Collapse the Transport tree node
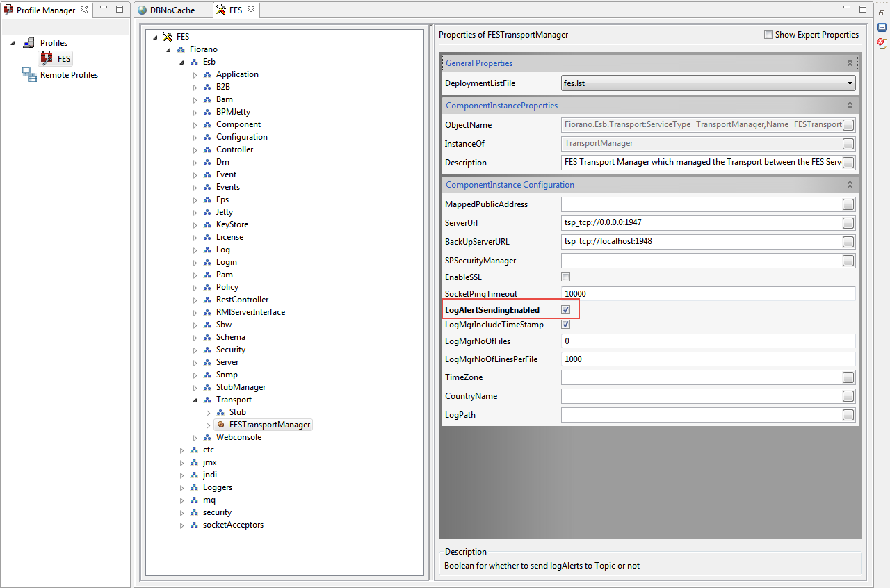The height and width of the screenshot is (588, 890). click(x=195, y=400)
